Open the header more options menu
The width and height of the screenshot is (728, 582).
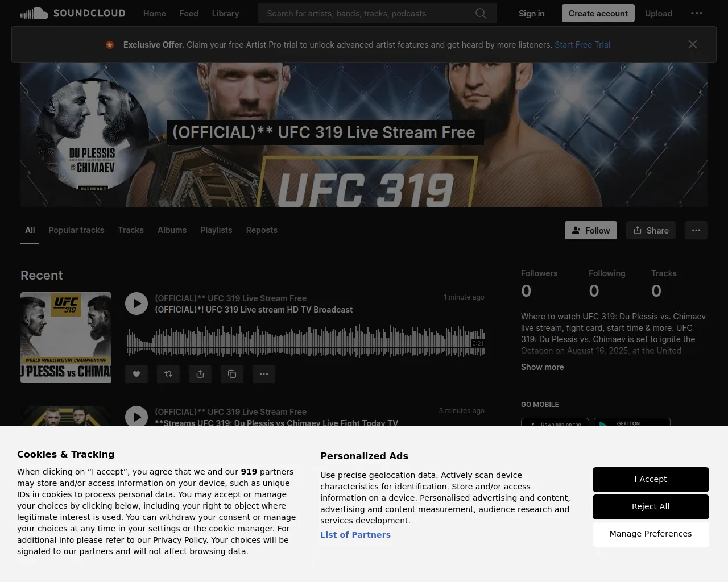(x=697, y=13)
